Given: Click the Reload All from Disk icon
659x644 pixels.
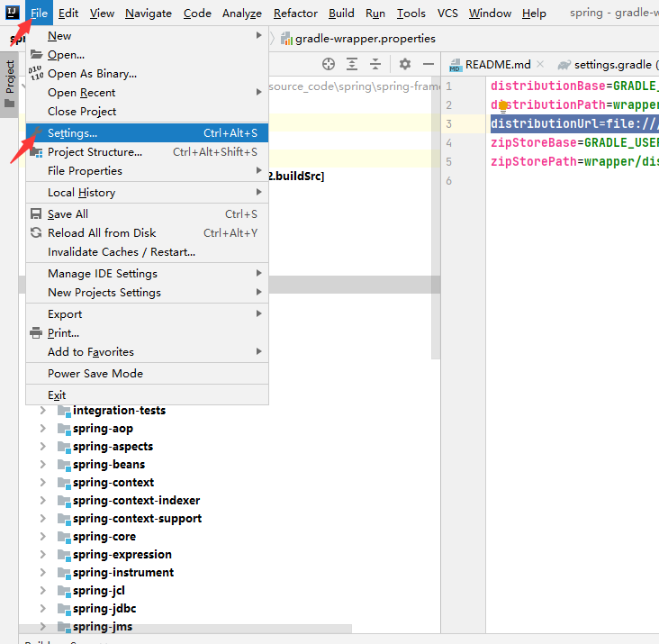Looking at the screenshot, I should point(36,232).
